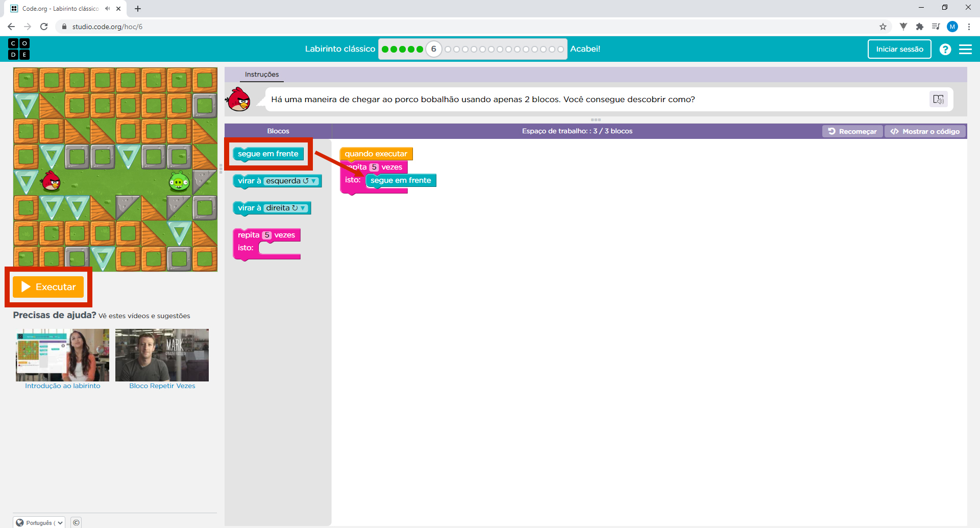Screen dimensions: 980x528
Task: Click the red bird in the maze
Action: tap(51, 181)
